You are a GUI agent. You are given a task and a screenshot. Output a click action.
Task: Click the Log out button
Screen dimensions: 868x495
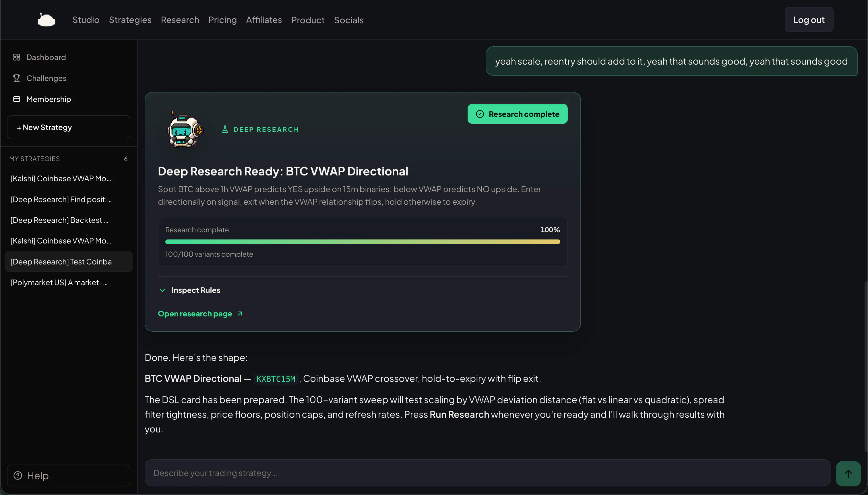point(809,20)
